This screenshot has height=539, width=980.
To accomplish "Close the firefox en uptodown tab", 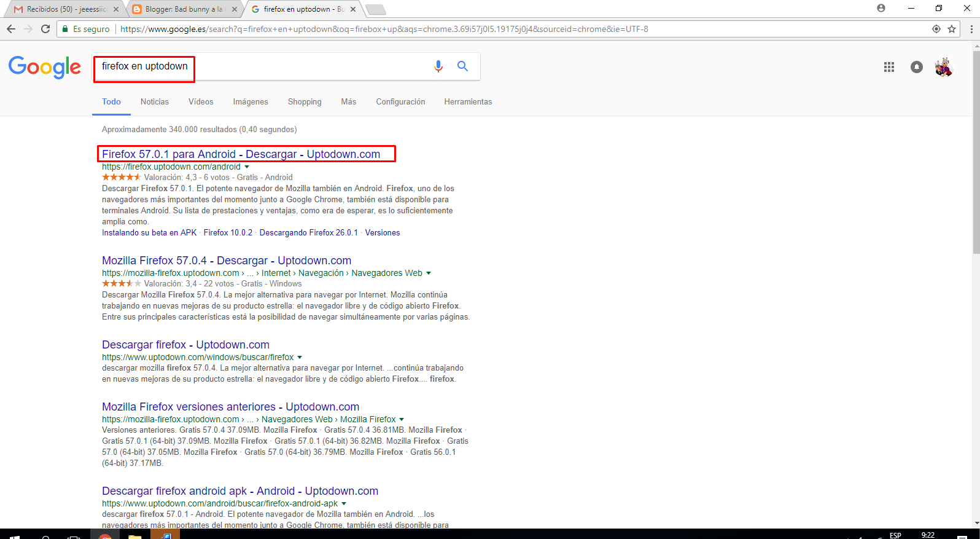I will (353, 9).
